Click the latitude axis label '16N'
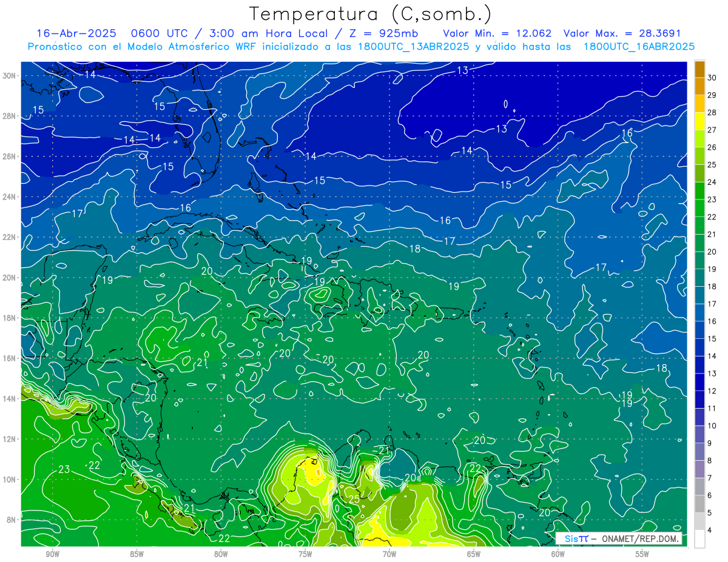 coord(9,358)
